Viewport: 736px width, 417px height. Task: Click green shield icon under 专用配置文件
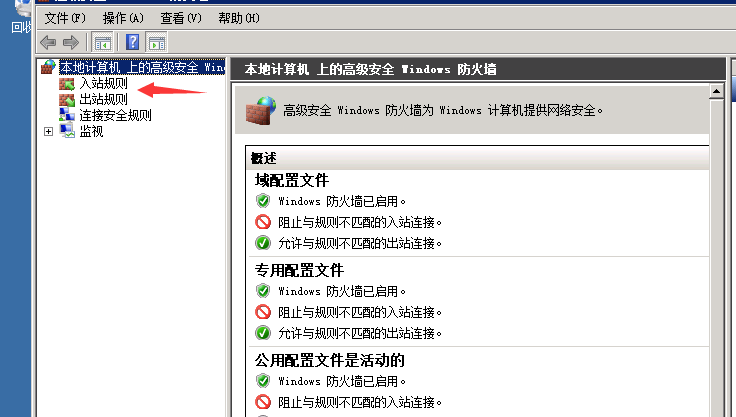coord(263,291)
